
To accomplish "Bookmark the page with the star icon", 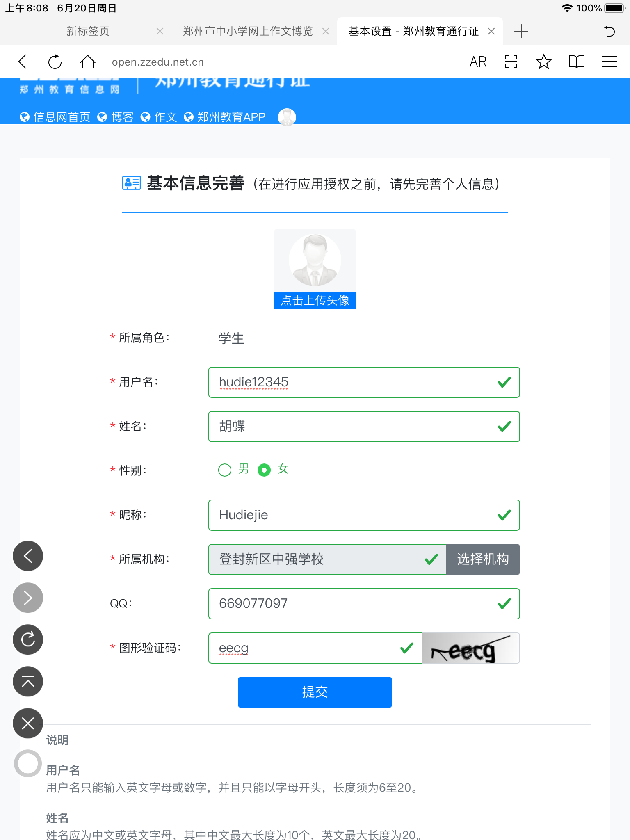I will pyautogui.click(x=543, y=62).
